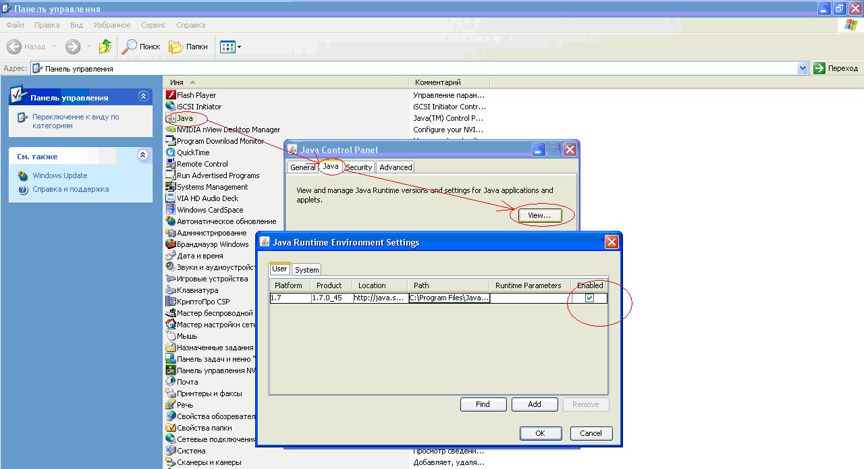
Task: Click the View... button
Action: pyautogui.click(x=539, y=215)
